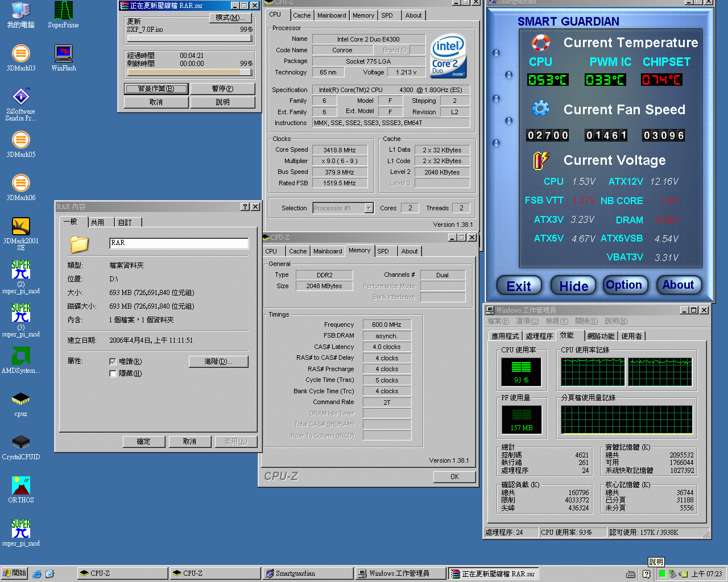The width and height of the screenshot is (728, 582).
Task: Click the clock in system tray
Action: [x=707, y=574]
